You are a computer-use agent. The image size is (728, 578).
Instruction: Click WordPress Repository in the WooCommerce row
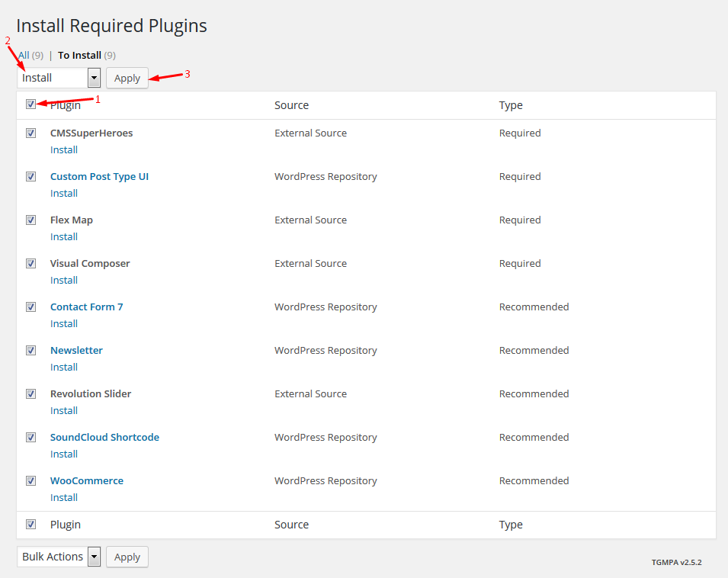click(326, 481)
